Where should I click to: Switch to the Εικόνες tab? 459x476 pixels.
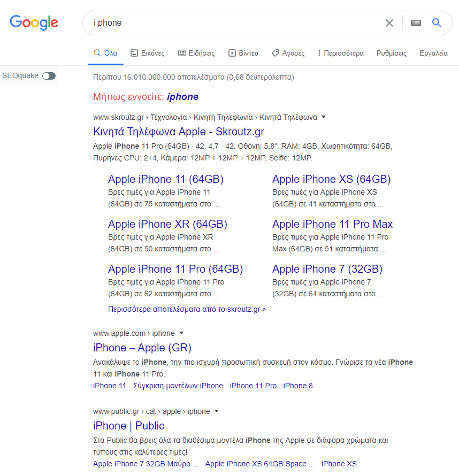148,53
